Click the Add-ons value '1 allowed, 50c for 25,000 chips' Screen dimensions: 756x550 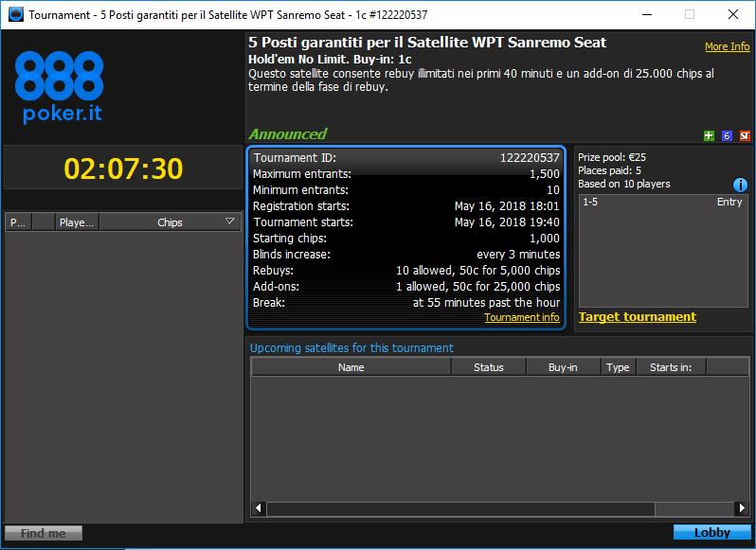pyautogui.click(x=477, y=287)
